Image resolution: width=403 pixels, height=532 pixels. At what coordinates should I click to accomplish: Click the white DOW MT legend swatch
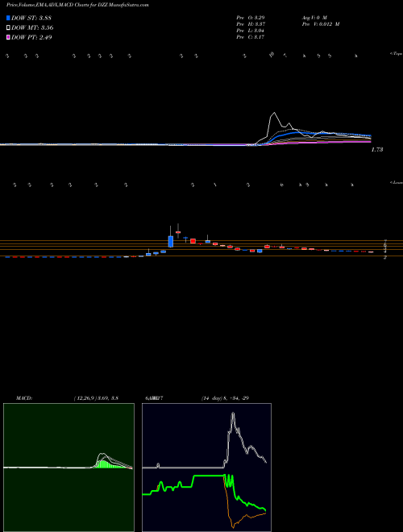(x=8, y=28)
